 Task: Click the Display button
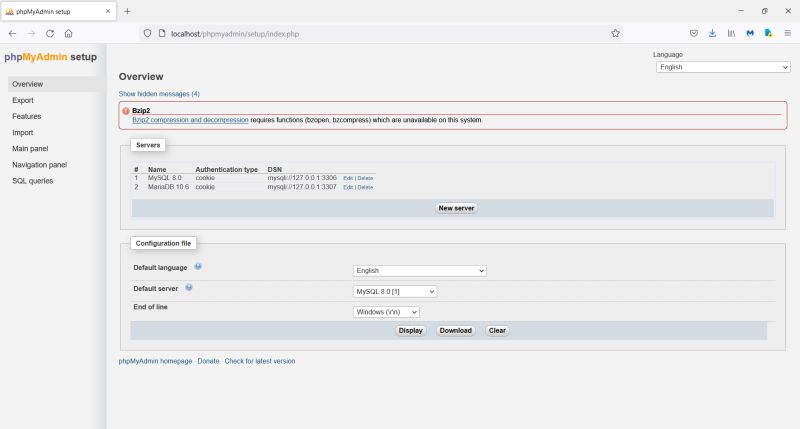point(410,331)
